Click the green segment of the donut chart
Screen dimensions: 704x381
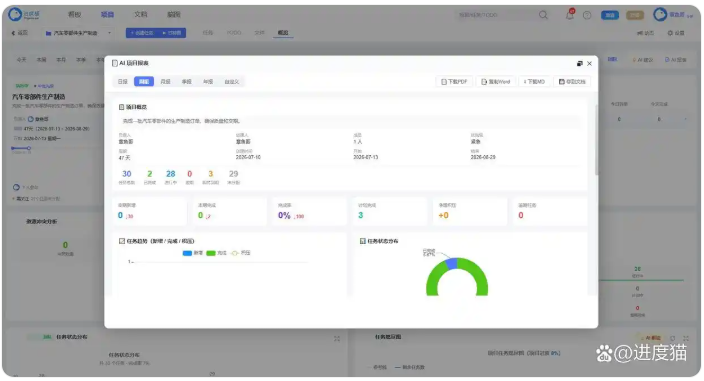pos(480,276)
